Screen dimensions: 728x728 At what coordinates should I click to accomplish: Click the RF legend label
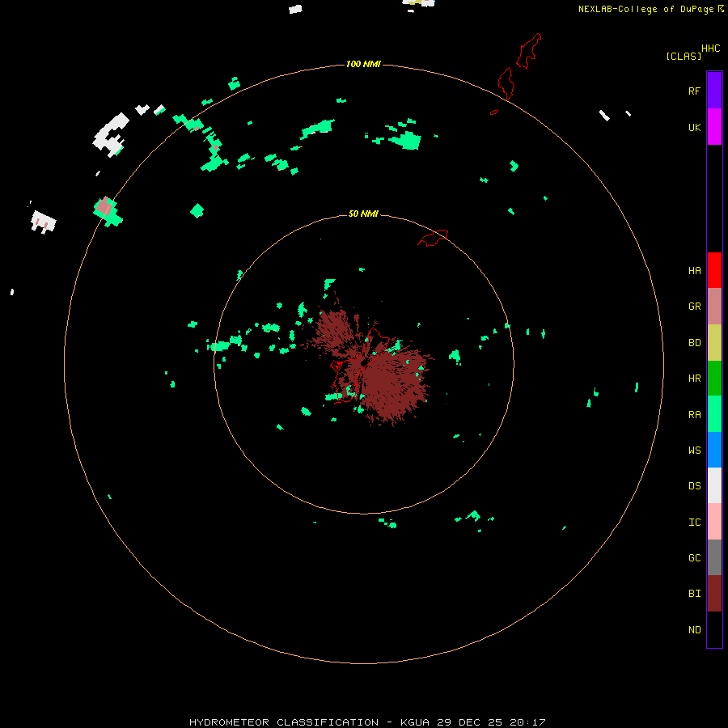(x=694, y=91)
